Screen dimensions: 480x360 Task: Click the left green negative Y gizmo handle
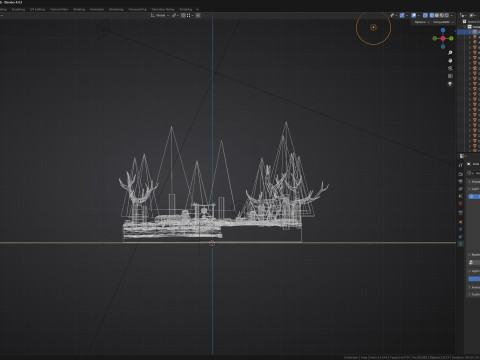click(x=435, y=38)
